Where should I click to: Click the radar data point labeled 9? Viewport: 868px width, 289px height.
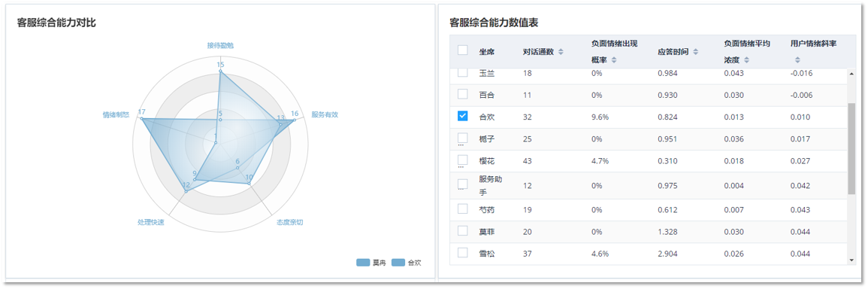pyautogui.click(x=195, y=179)
